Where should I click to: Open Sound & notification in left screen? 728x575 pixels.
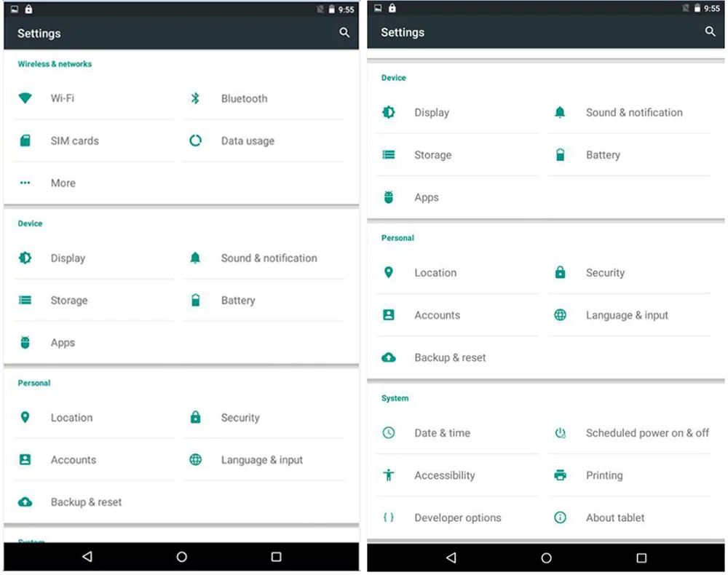tap(269, 258)
